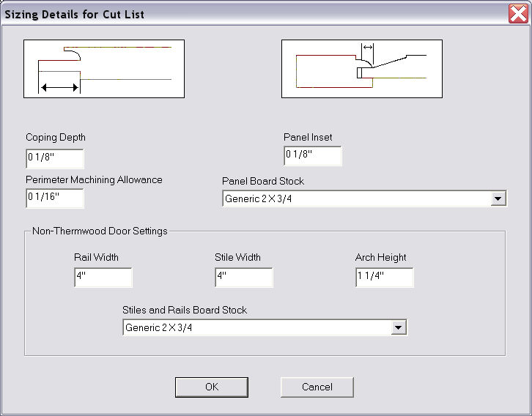Click the Non-Thermwood Door Settings group title
Screen dimensions: 532x416
click(100, 231)
